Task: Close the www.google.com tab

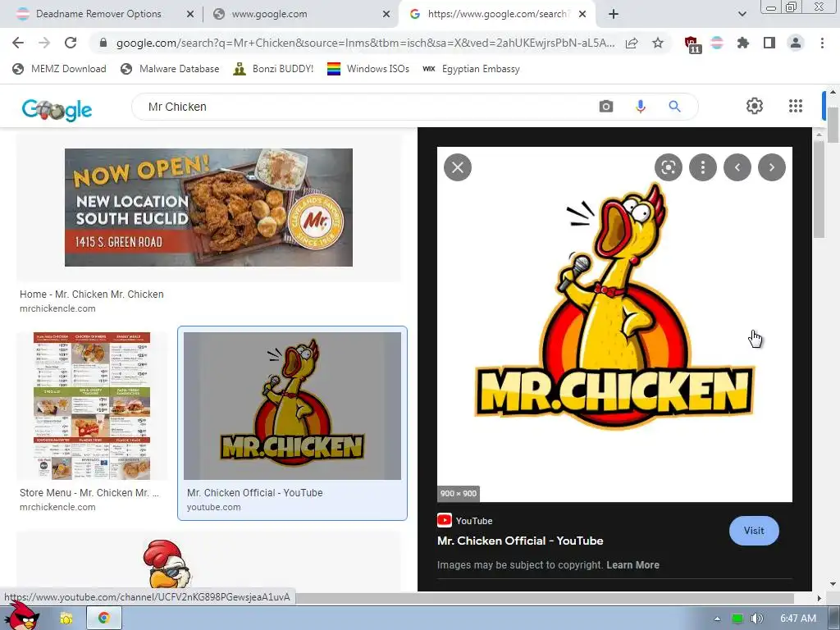Action: pos(386,15)
